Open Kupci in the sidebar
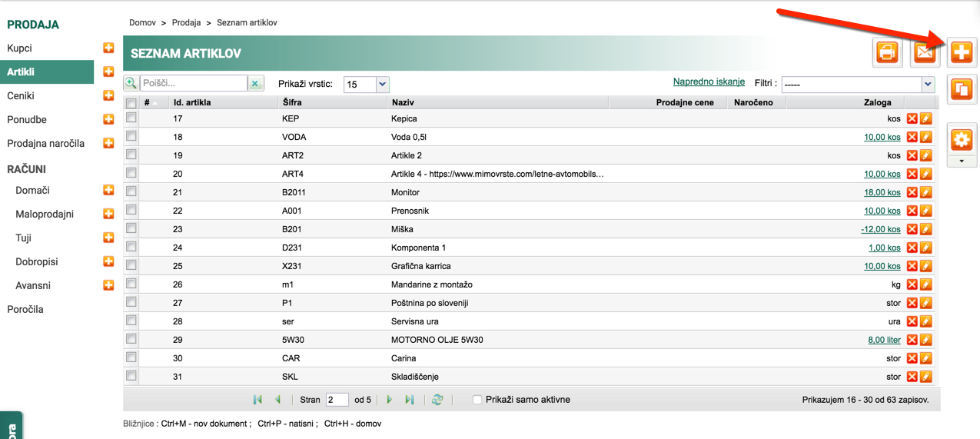The image size is (980, 439). click(19, 48)
